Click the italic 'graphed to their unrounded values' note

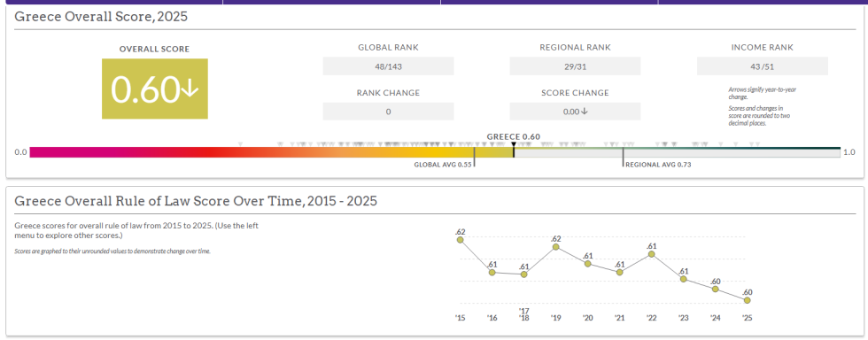point(112,251)
